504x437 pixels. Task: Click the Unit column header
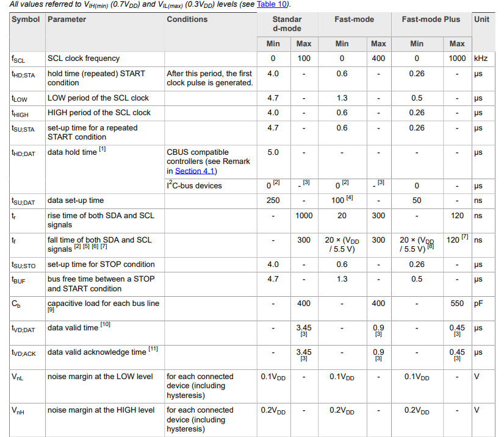481,20
